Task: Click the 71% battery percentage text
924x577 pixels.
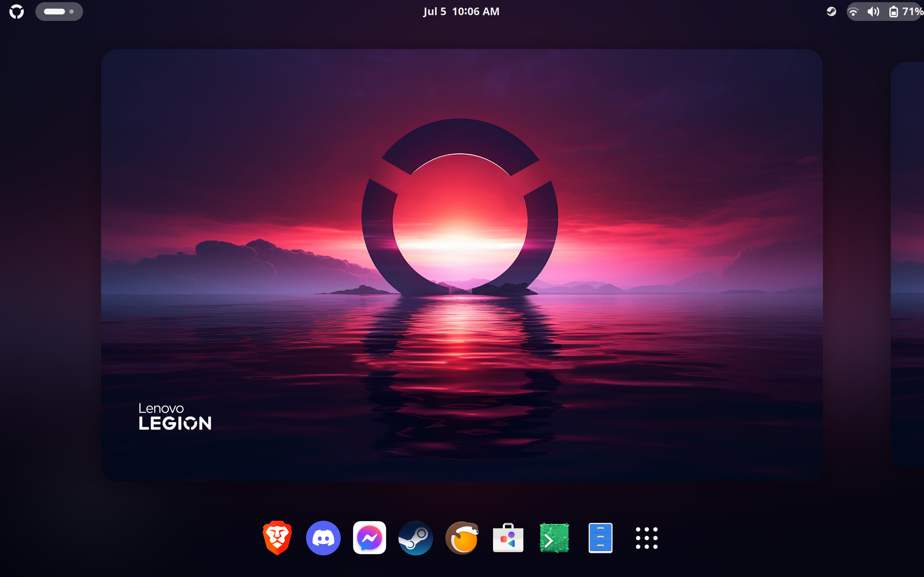Action: [912, 12]
